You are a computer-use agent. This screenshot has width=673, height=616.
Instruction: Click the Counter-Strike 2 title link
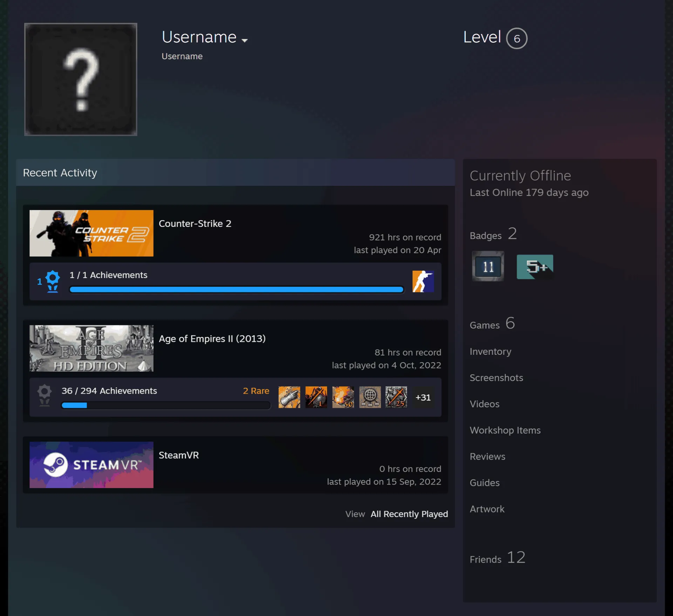tap(195, 223)
